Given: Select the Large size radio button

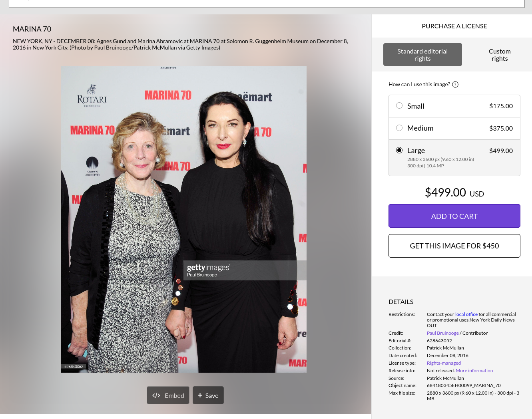Looking at the screenshot, I should coord(399,150).
